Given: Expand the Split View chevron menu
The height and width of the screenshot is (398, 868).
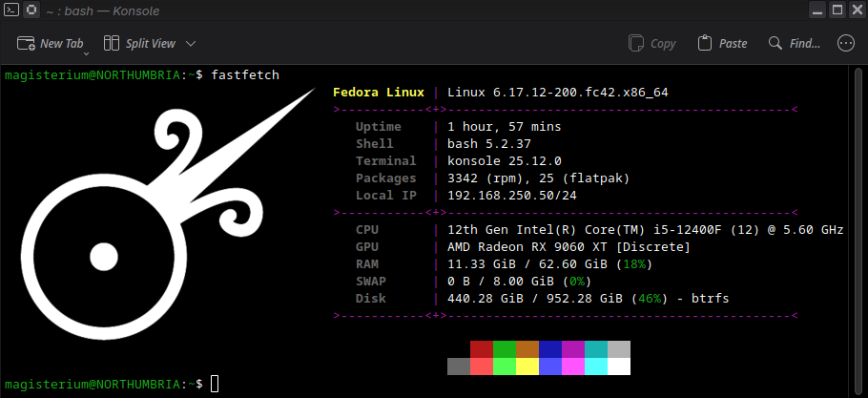Looking at the screenshot, I should [x=191, y=43].
